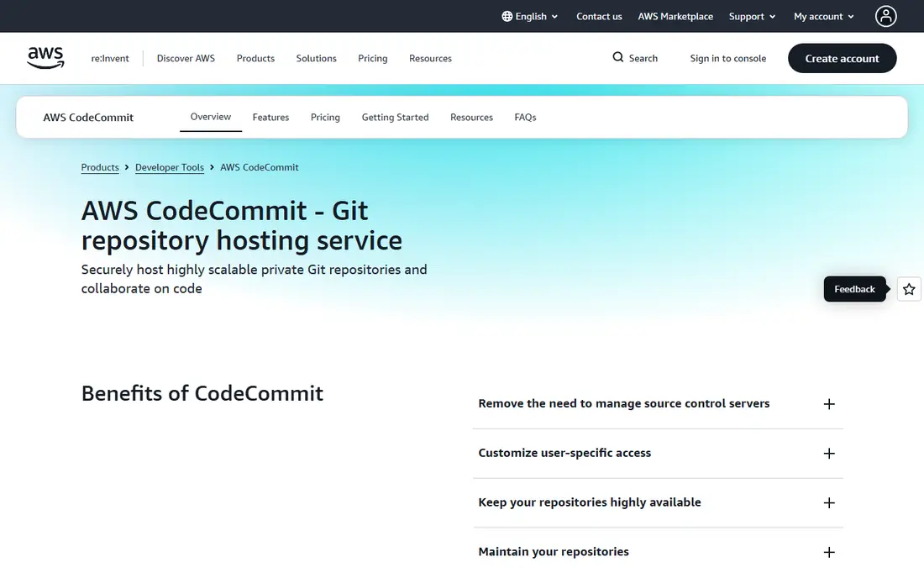Expand 'Keep your repositories highly available' plus icon
The height and width of the screenshot is (578, 924).
(828, 503)
